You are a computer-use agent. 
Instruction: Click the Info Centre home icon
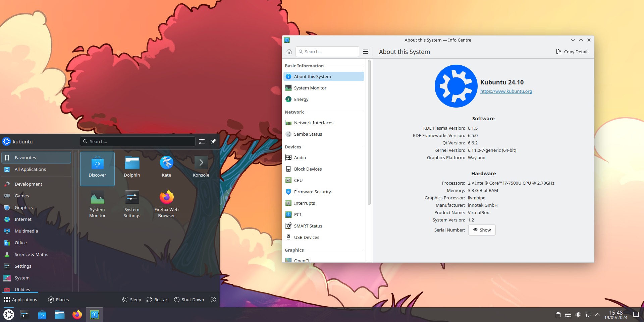pos(289,52)
